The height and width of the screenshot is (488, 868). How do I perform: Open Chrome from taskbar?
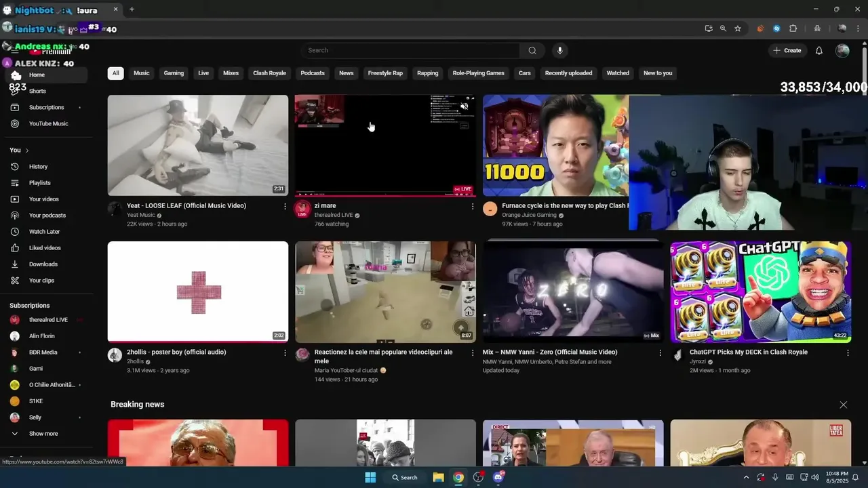pos(458,477)
